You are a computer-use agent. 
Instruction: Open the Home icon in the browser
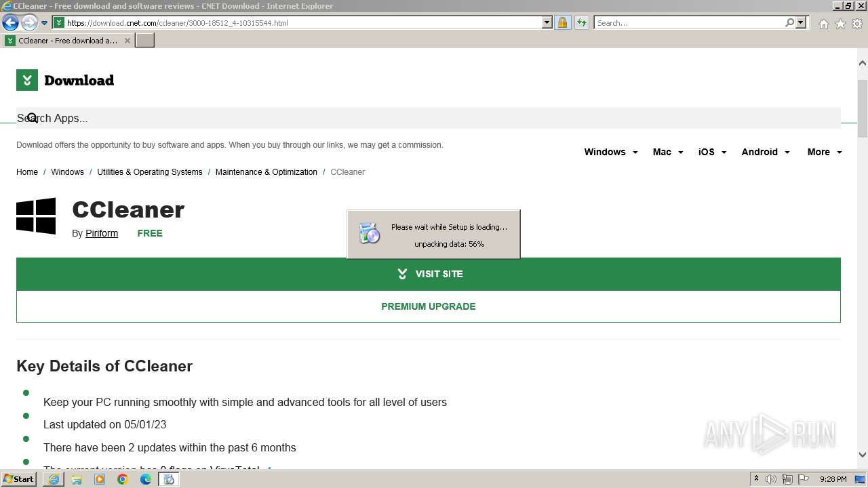pyautogui.click(x=823, y=24)
